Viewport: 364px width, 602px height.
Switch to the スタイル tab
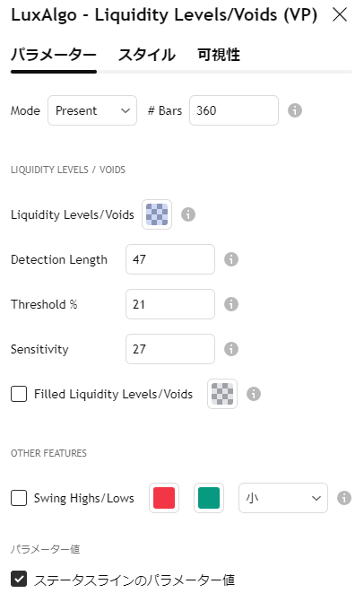[147, 55]
